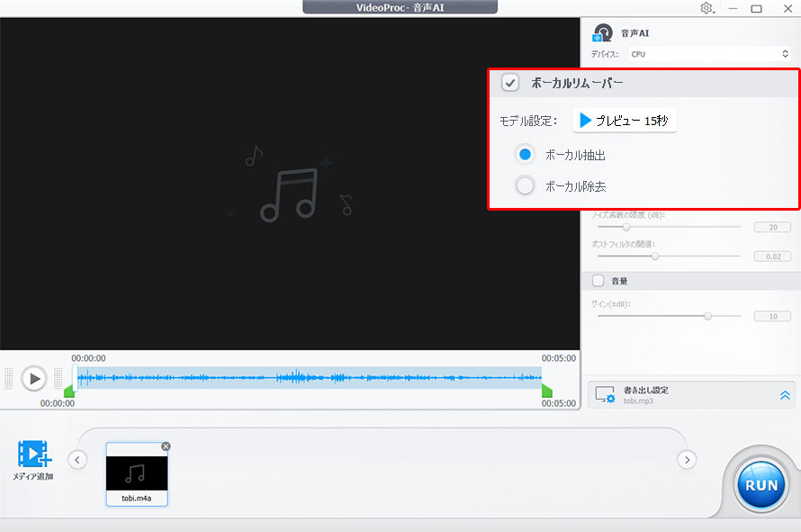Open 書き出し設定 export settings icon
Image resolution: width=801 pixels, height=532 pixels.
tap(606, 394)
